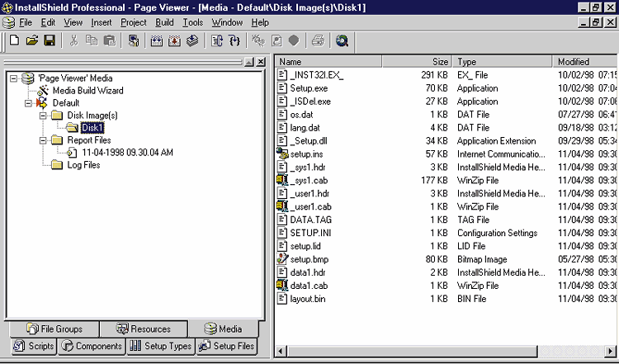
Task: Click the data1.cab WinZip icon
Action: coord(282,286)
